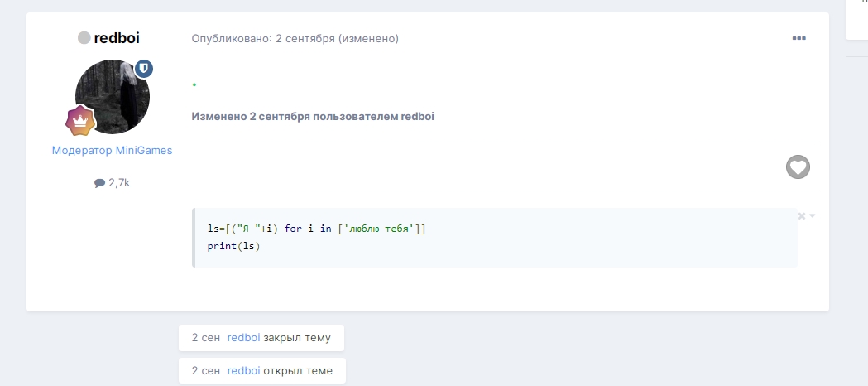Like the post with heart button
Viewport: 868px width, 386px height.
[x=797, y=166]
